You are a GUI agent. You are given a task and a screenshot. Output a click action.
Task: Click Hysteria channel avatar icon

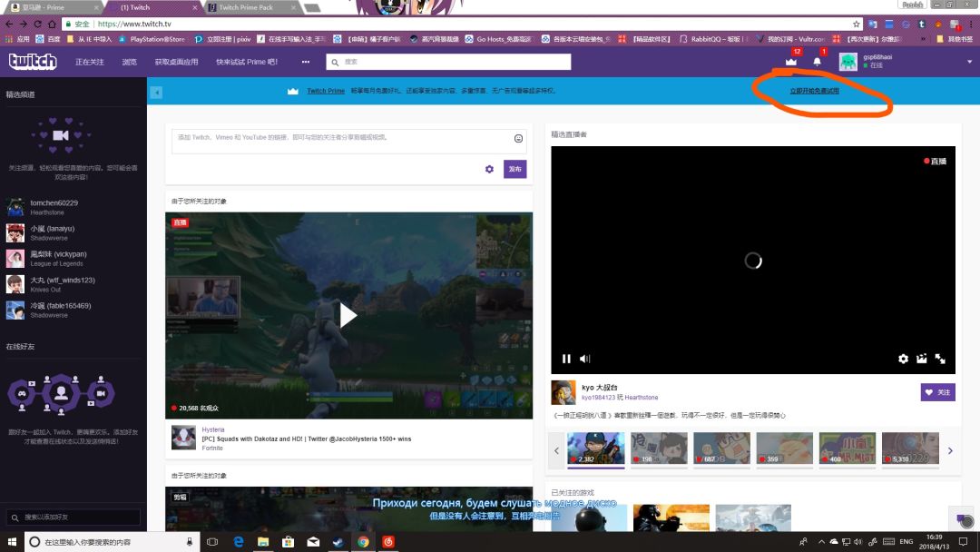coord(183,438)
